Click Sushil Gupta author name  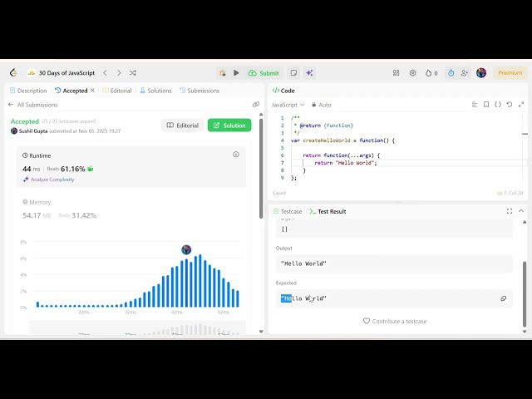point(33,131)
